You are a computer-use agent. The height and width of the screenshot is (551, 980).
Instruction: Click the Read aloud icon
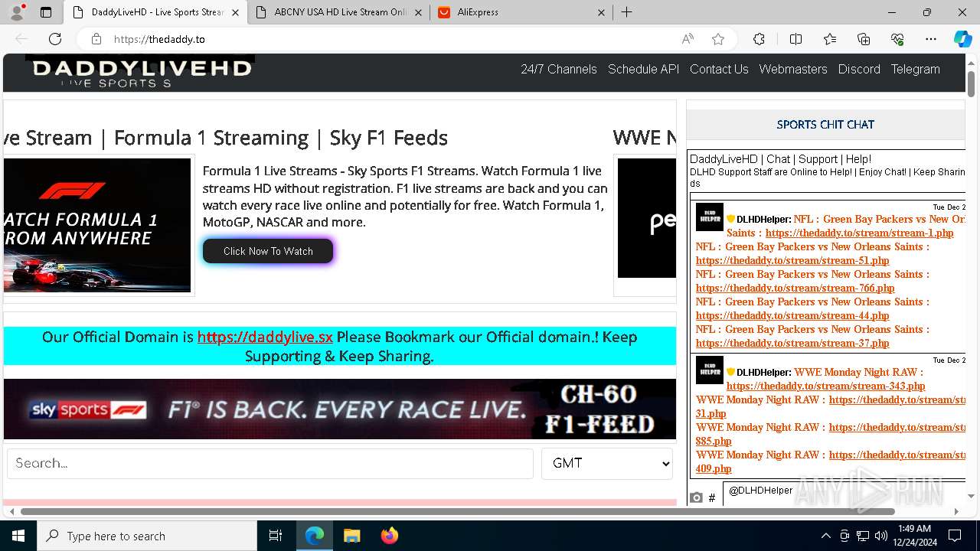click(688, 39)
